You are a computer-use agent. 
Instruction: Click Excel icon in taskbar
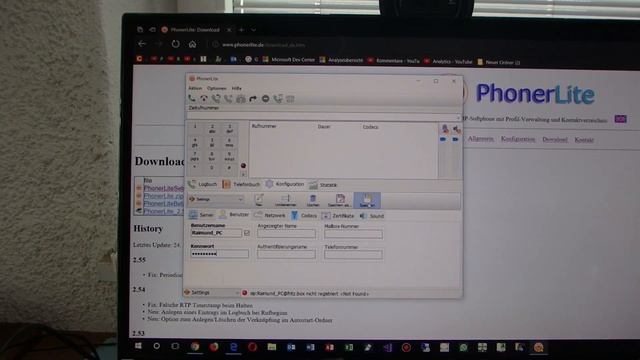pyautogui.click(x=349, y=347)
